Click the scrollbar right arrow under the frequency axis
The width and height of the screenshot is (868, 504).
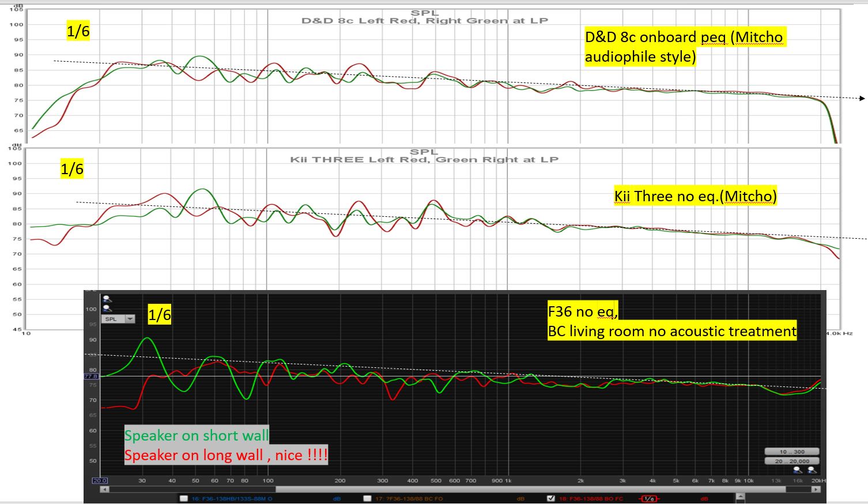pos(816,489)
